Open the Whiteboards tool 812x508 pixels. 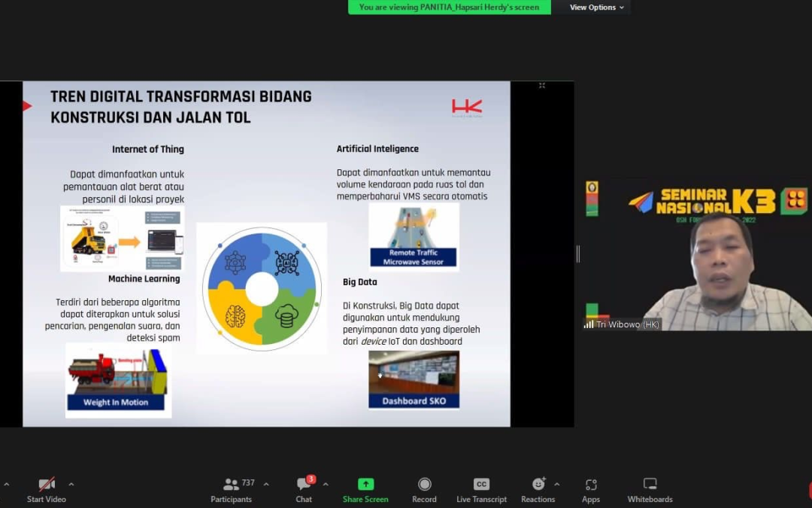pos(650,489)
